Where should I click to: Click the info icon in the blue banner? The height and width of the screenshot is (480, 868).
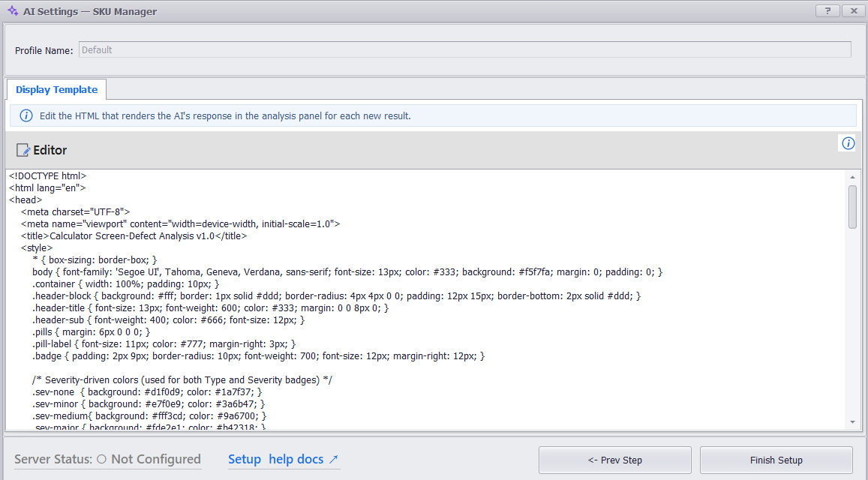26,115
